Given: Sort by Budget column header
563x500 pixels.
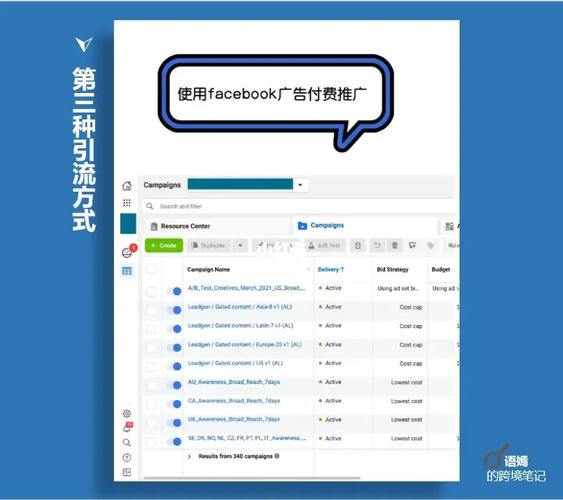Looking at the screenshot, I should click(x=441, y=270).
